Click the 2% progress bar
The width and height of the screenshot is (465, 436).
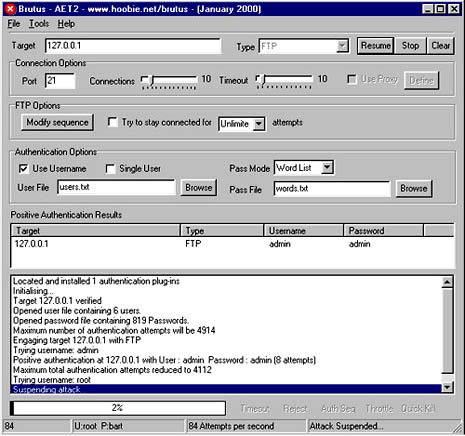click(118, 408)
